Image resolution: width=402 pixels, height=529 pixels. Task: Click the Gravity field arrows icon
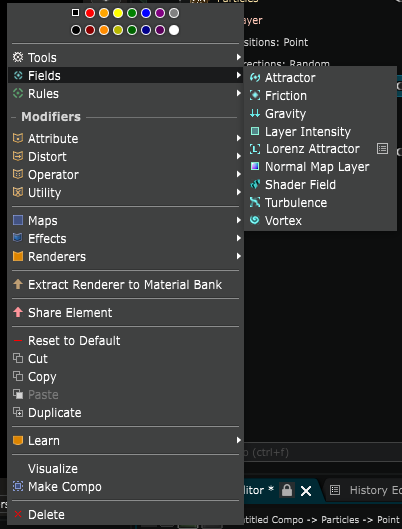[x=255, y=113]
